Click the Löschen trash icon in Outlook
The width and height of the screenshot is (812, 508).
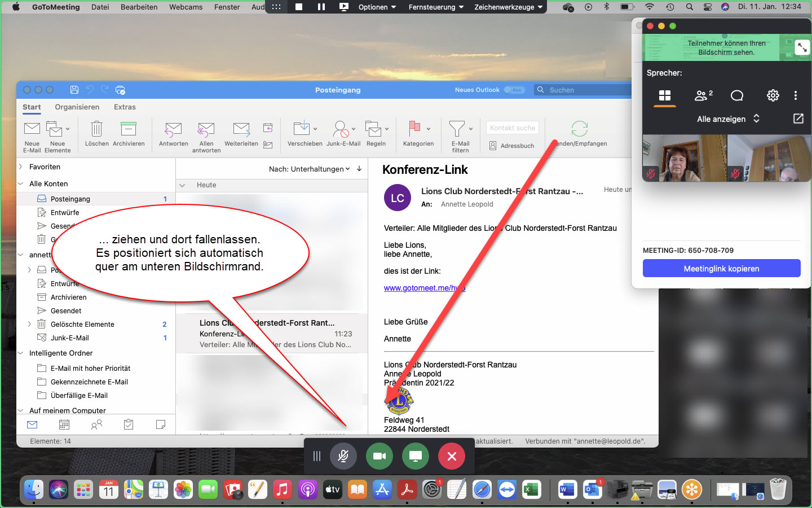click(x=97, y=129)
